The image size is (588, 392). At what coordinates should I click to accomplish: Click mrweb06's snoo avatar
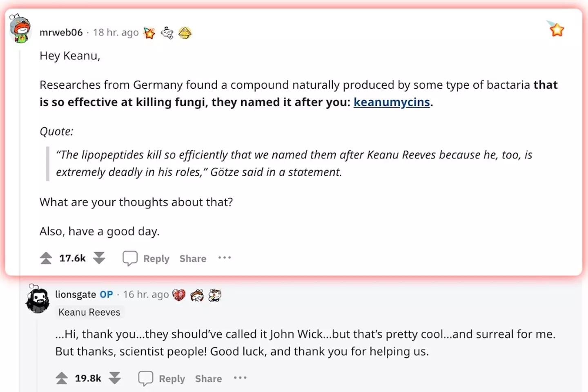coord(20,29)
